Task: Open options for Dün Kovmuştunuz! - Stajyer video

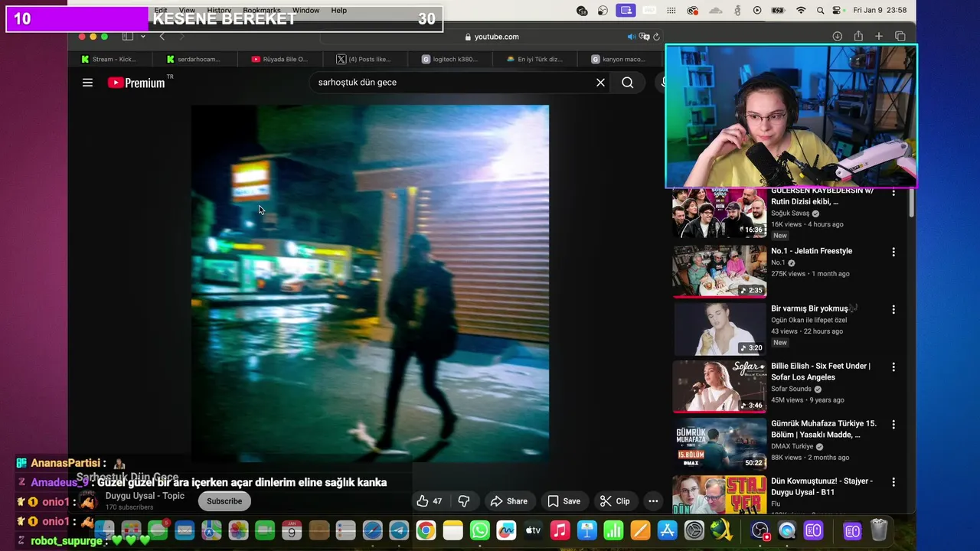Action: coord(893,482)
